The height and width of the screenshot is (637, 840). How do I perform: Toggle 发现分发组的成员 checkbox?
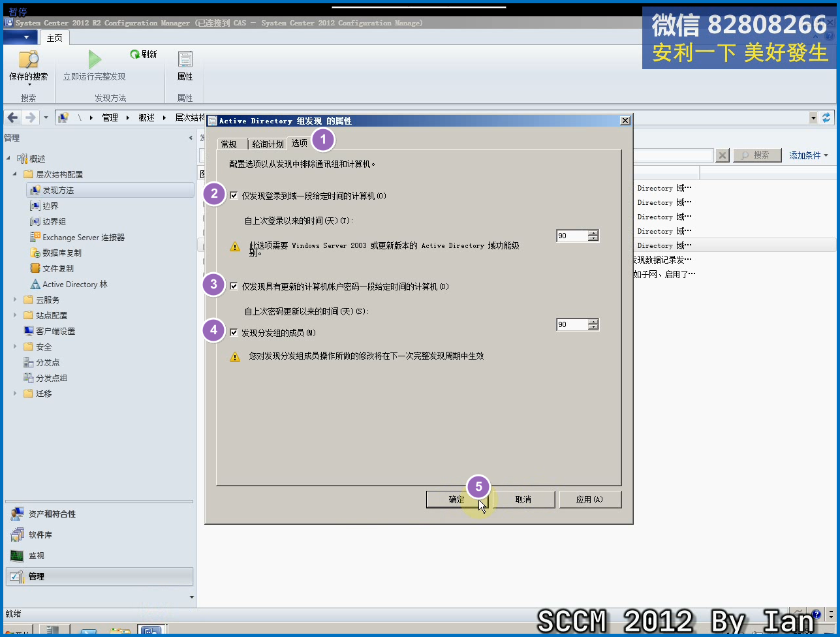click(234, 333)
